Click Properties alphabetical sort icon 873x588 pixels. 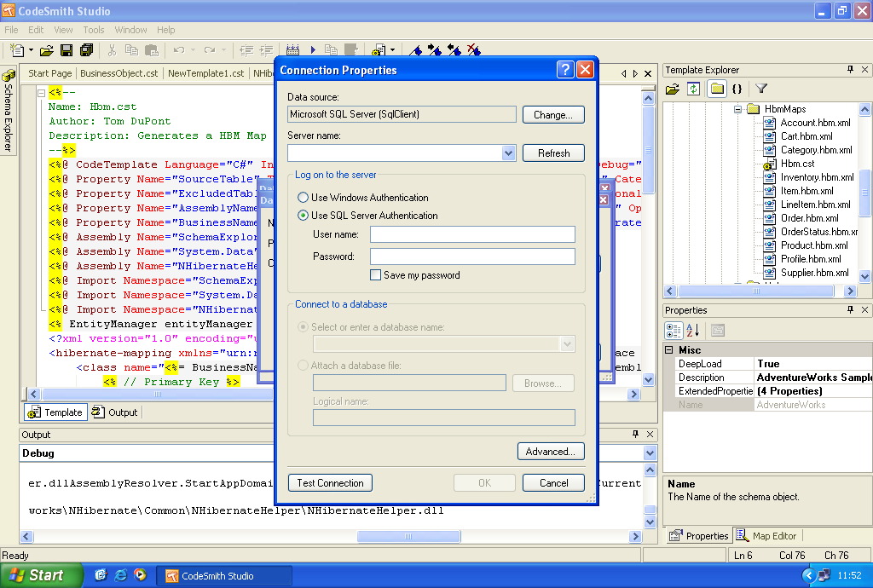[693, 331]
